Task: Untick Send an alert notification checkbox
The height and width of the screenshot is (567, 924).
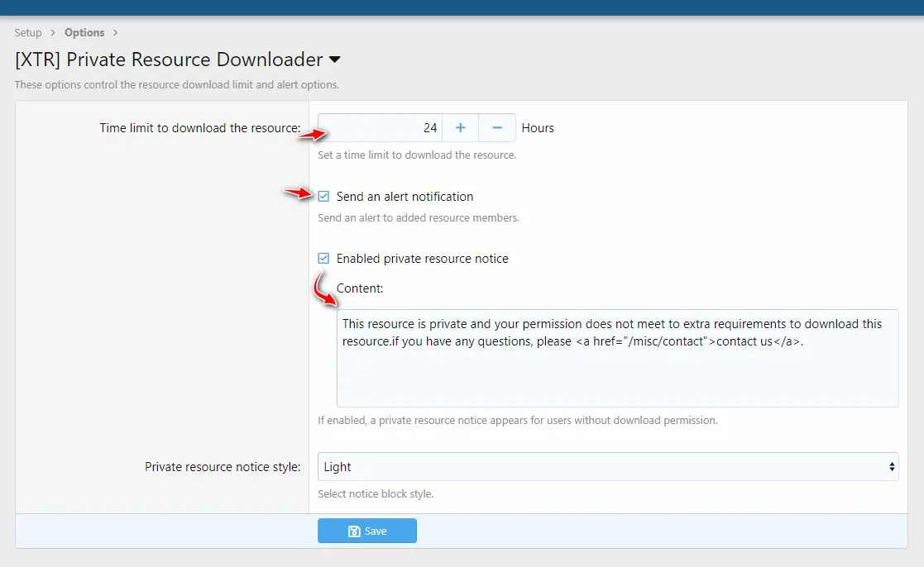Action: [x=323, y=197]
